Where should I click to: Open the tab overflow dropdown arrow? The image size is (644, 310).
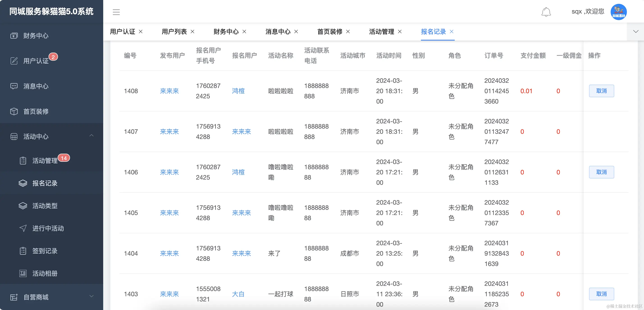[636, 32]
